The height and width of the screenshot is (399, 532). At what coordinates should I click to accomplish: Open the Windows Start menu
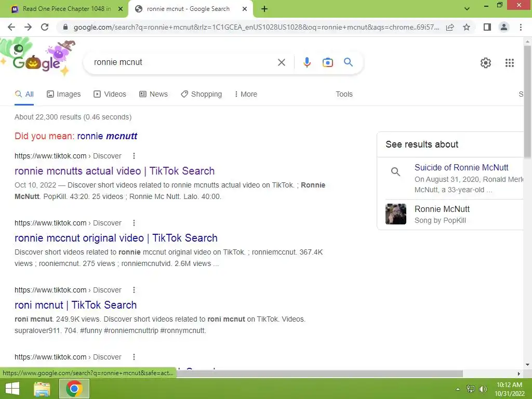click(x=12, y=389)
